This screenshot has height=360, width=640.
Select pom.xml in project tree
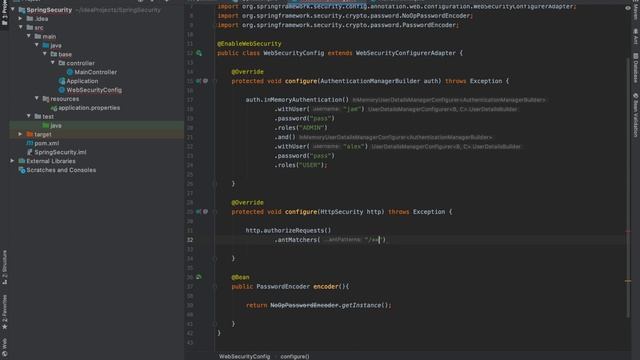click(47, 143)
